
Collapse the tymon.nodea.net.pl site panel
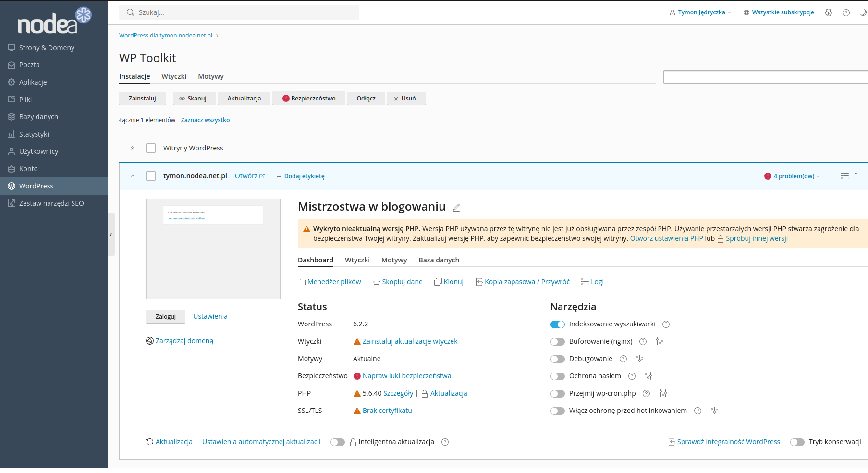pos(133,176)
